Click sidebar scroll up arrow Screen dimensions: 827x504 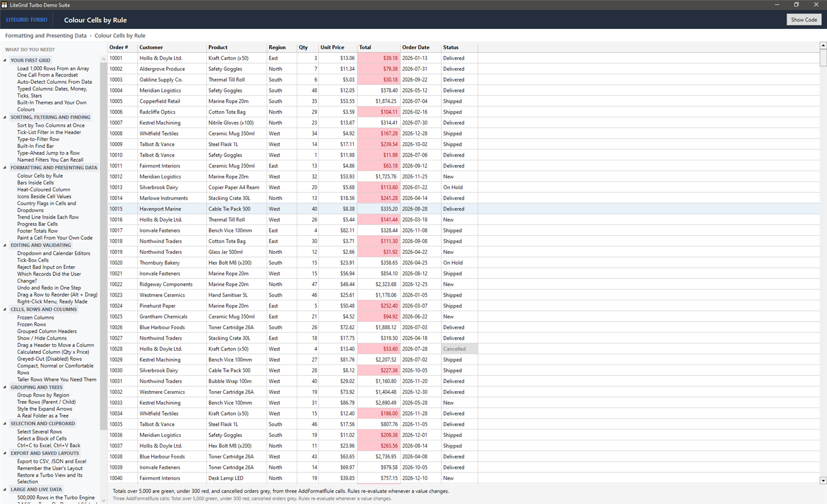pos(103,59)
